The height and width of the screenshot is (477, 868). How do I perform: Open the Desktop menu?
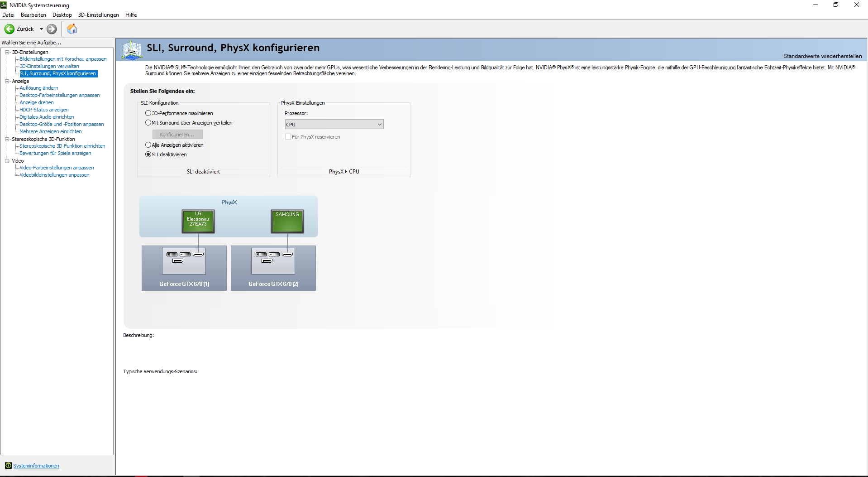coord(62,15)
